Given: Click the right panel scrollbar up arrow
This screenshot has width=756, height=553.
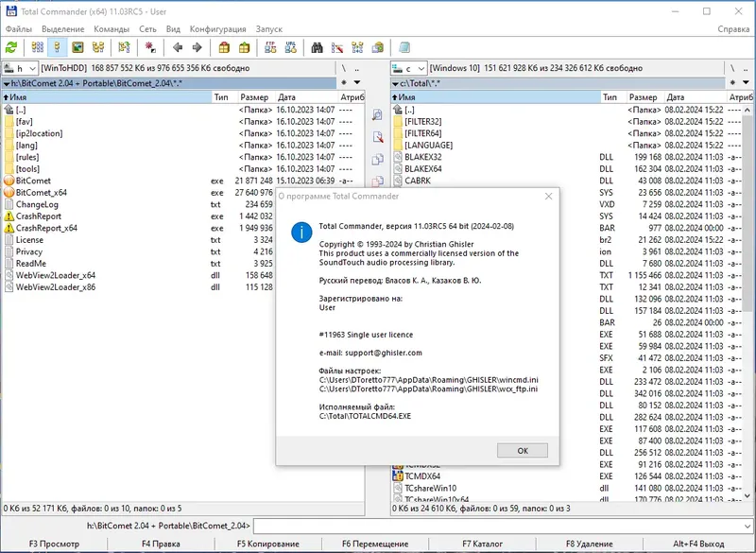Looking at the screenshot, I should [747, 111].
